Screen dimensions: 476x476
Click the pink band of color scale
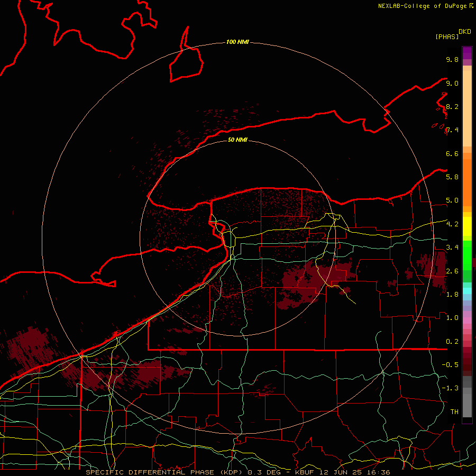coord(467,321)
